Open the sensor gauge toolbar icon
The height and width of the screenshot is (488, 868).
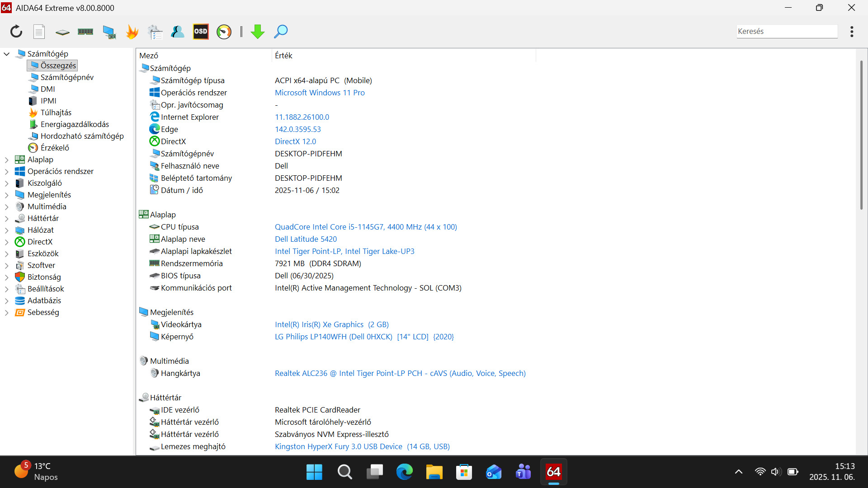coord(224,32)
